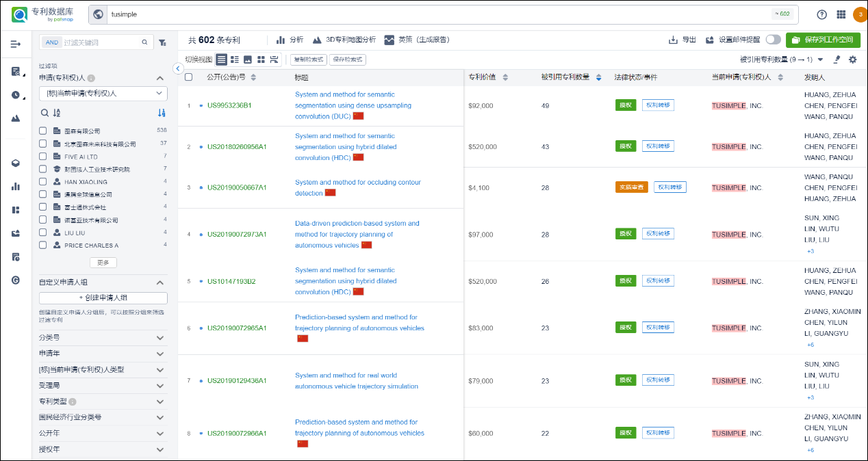Collapse the filter panel with the arrow
Viewport: 868px width, 461px height.
[178, 68]
